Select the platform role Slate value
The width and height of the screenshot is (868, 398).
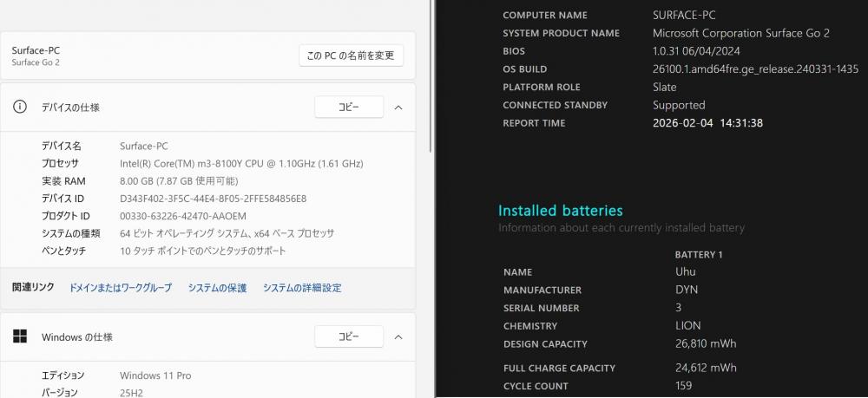[664, 88]
